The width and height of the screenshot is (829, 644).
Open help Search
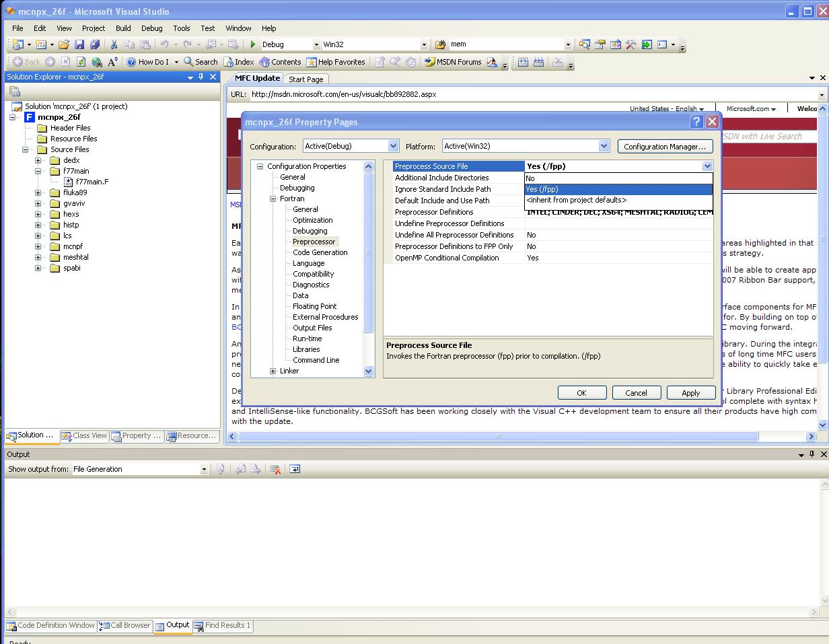tap(201, 62)
